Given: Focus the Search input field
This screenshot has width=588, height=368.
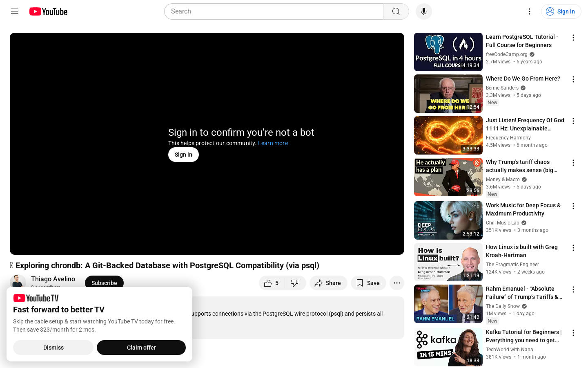Looking at the screenshot, I should point(274,11).
